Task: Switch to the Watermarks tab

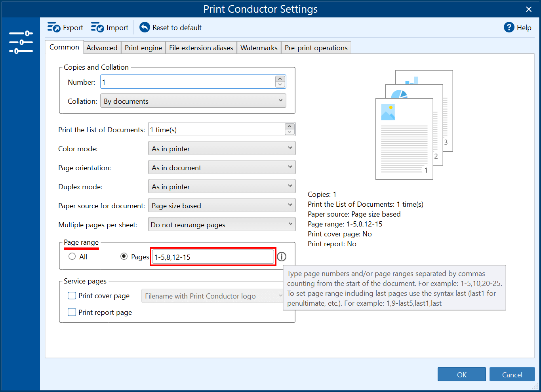Action: pos(259,48)
